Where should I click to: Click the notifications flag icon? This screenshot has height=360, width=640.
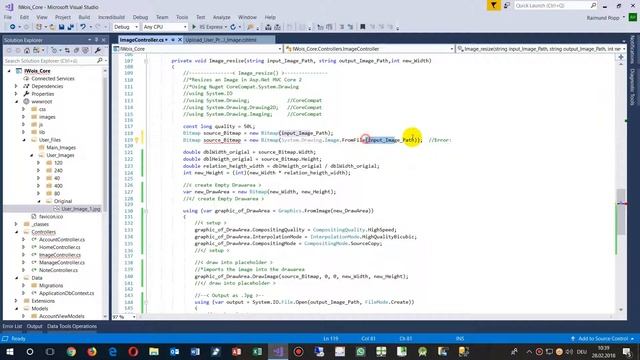493,5
